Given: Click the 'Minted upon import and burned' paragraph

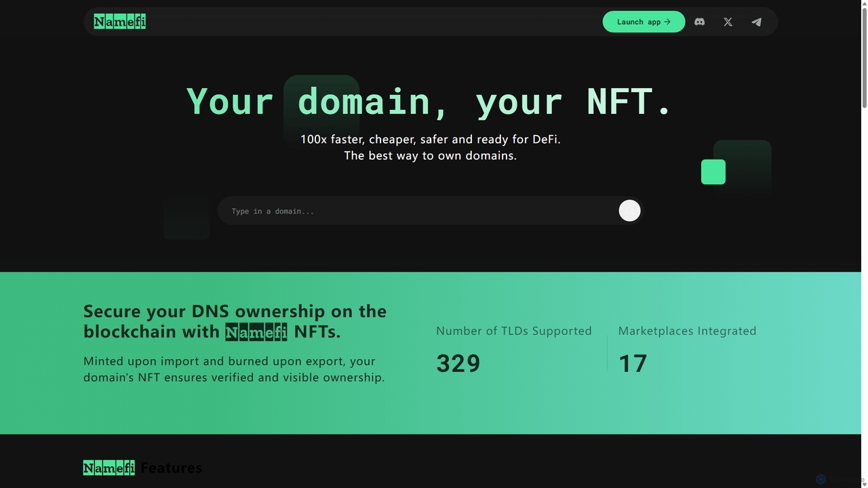Looking at the screenshot, I should click(x=234, y=369).
